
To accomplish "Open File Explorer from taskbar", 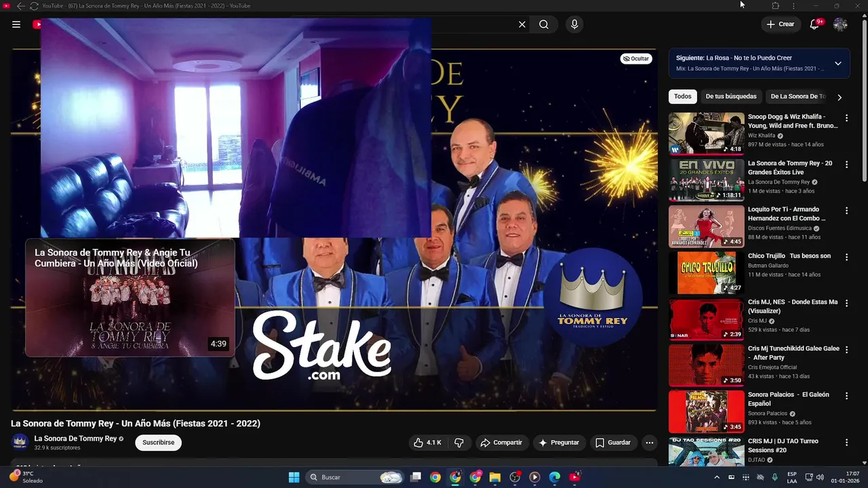I will coord(495,477).
